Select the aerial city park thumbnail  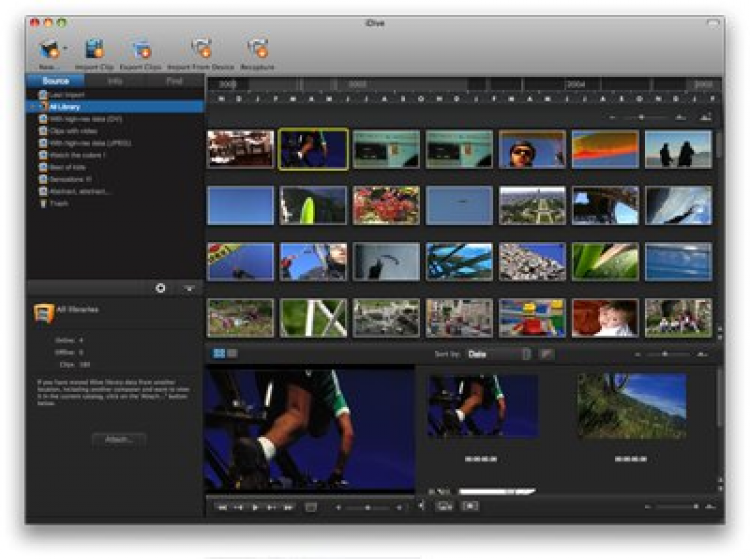click(x=532, y=205)
